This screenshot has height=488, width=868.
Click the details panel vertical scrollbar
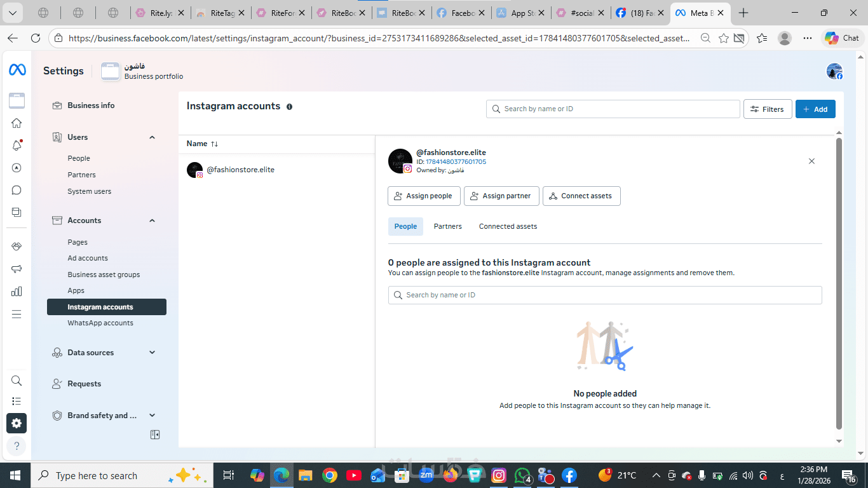click(839, 283)
